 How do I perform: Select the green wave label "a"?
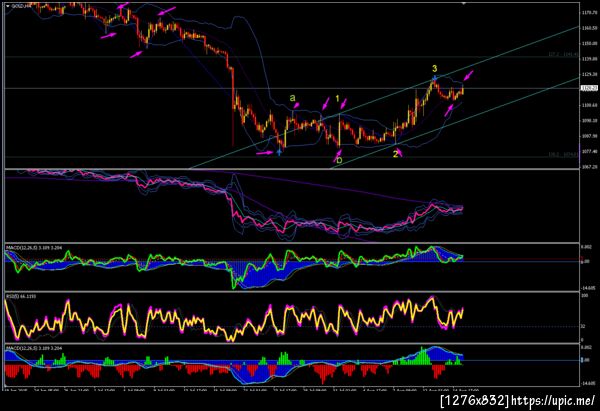(x=293, y=98)
